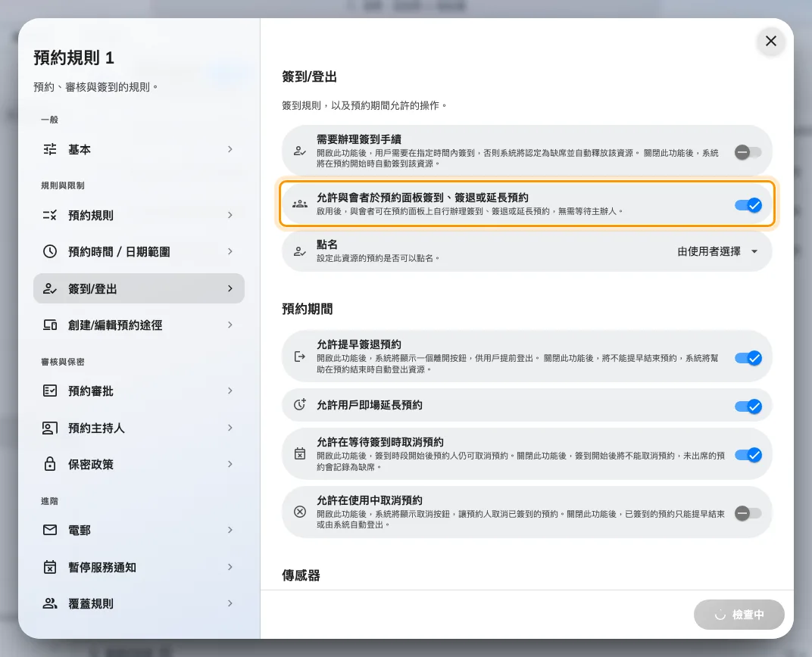The width and height of the screenshot is (812, 657).
Task: Toggle 允許用戶即場延長預約 off
Action: point(748,406)
